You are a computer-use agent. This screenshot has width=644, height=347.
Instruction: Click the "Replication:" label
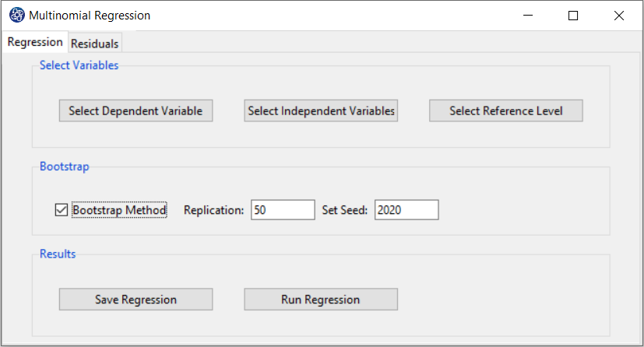(214, 210)
